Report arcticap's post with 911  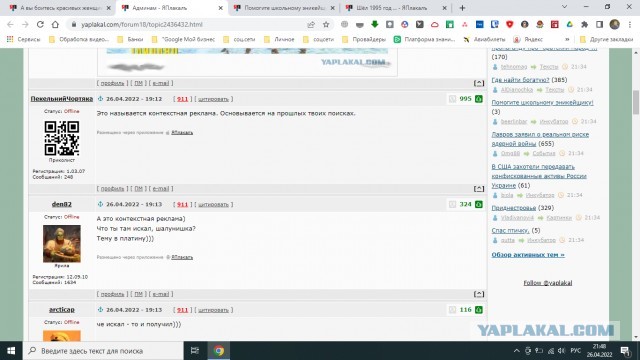click(182, 310)
